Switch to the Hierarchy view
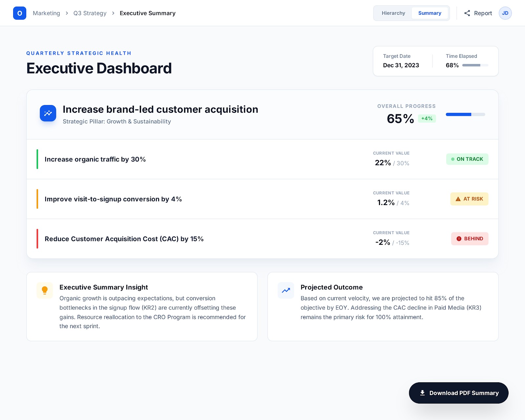Image resolution: width=525 pixels, height=420 pixels. pyautogui.click(x=393, y=13)
